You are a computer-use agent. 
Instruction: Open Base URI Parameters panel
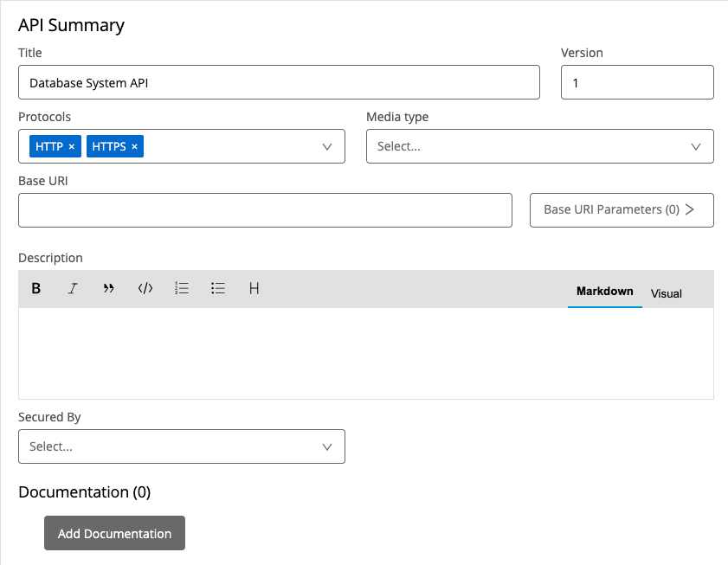coord(621,210)
